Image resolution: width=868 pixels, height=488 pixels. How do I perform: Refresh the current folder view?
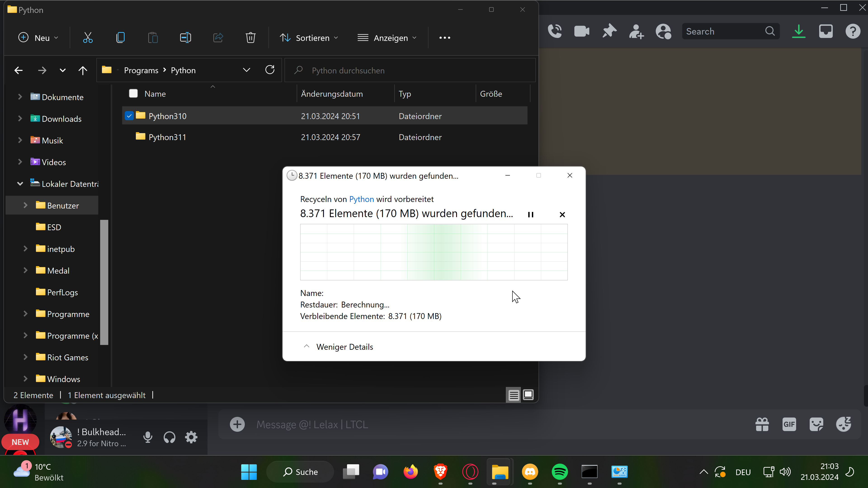270,70
